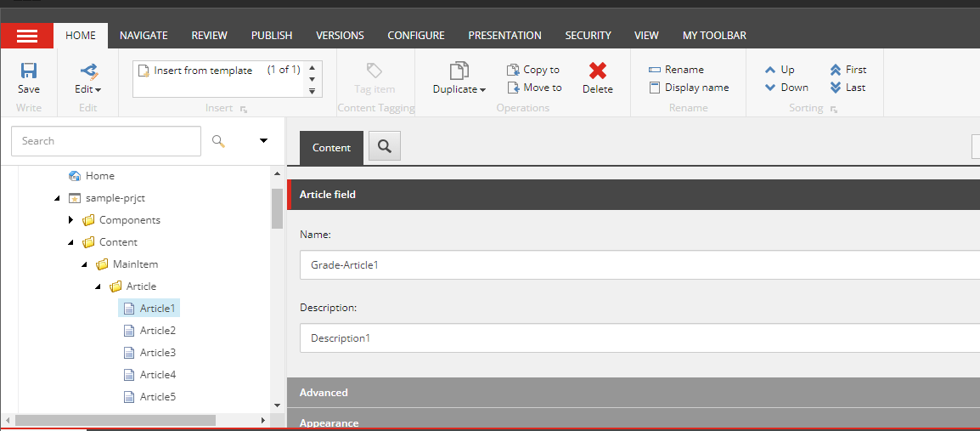Move item to Last position
The image size is (980, 431).
click(848, 88)
